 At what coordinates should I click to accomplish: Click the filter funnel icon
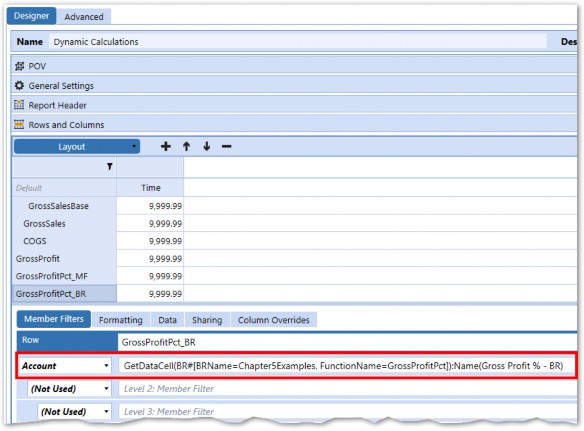(x=110, y=167)
